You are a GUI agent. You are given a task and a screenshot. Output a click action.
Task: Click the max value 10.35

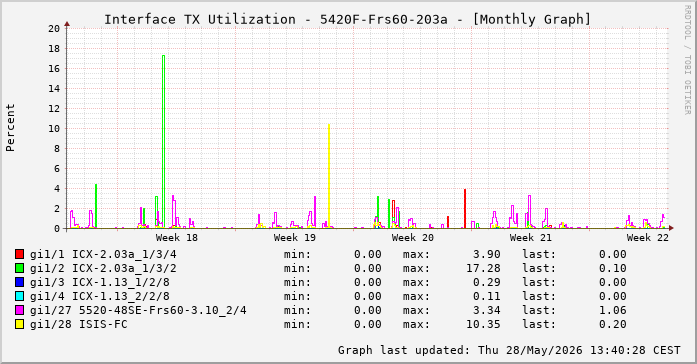[x=483, y=324]
